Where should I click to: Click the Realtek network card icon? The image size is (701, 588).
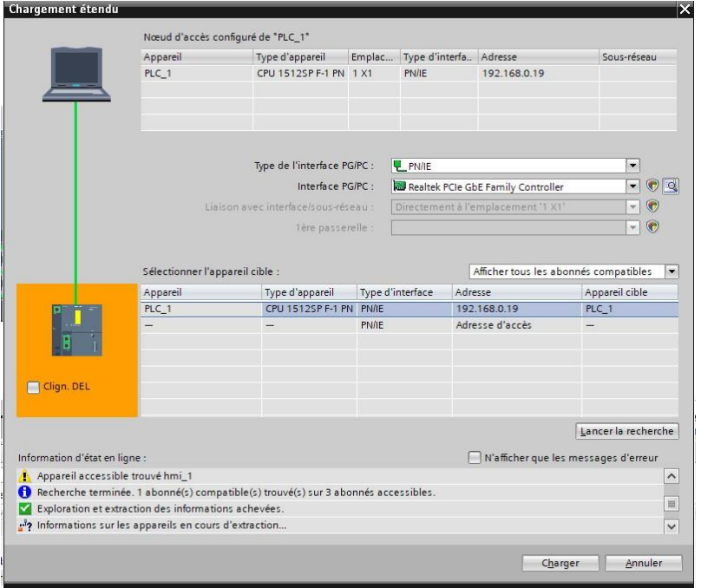[399, 186]
